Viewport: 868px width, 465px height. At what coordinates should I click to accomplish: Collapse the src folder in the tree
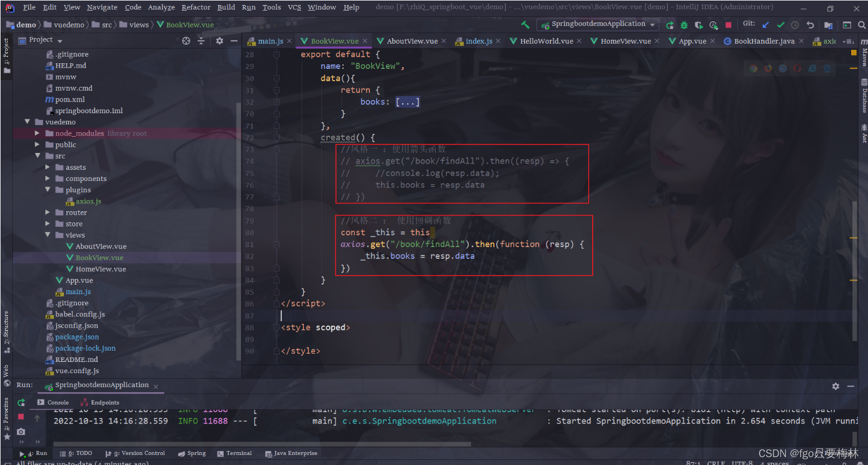tap(37, 156)
